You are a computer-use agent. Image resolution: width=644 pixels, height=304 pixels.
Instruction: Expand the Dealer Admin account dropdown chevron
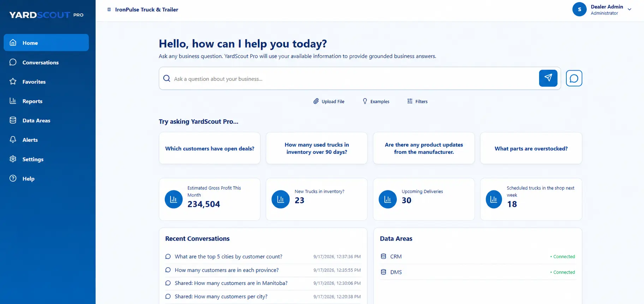tap(630, 10)
